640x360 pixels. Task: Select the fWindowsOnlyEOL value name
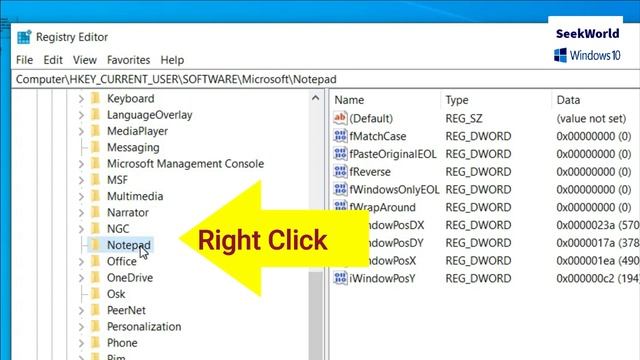(x=394, y=189)
